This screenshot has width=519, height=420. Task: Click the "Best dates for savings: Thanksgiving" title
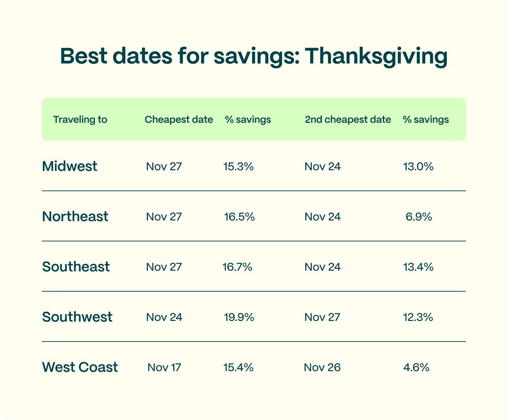pos(254,56)
